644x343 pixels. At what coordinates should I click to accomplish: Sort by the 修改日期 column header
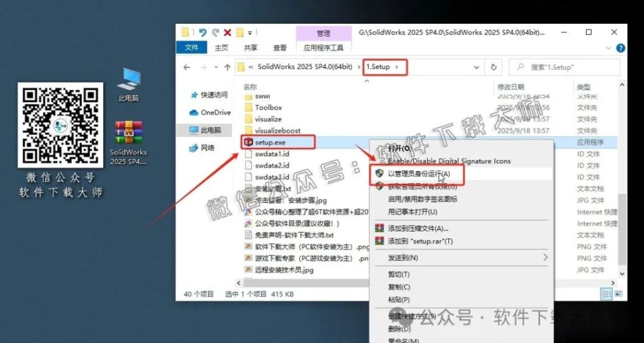[511, 87]
